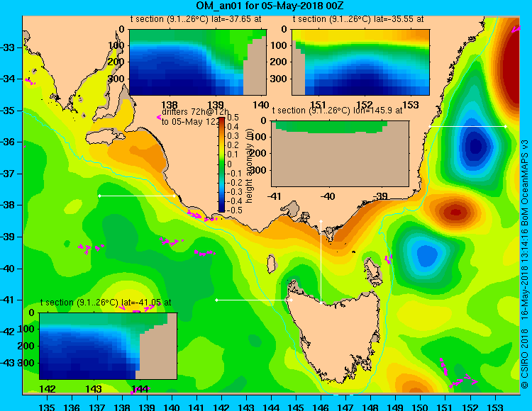Click the white vertical section line at longitude 146
This screenshot has width=532, height=411.
[321, 262]
